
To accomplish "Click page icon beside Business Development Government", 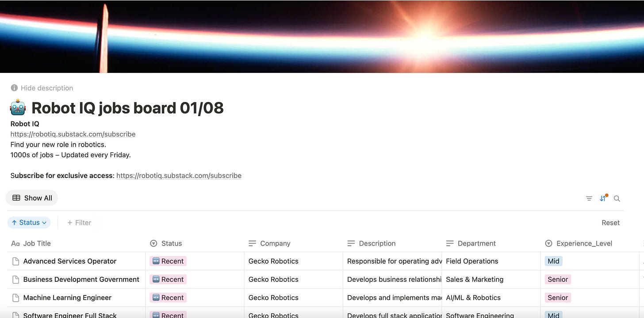I will (15, 279).
